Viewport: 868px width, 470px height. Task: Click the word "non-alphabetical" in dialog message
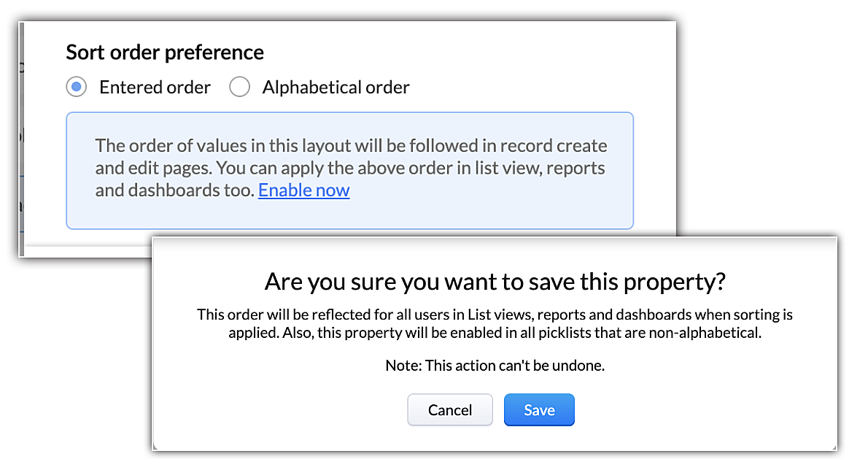tap(719, 332)
